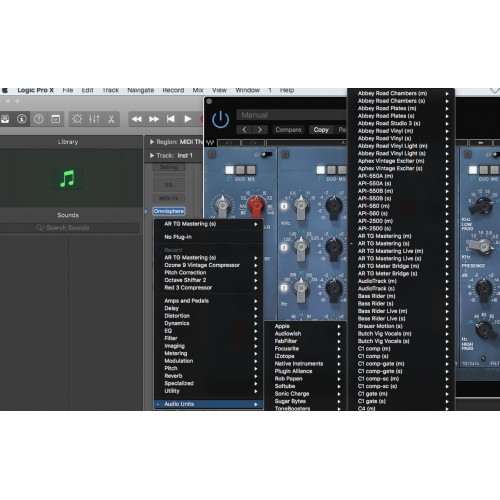Open the File menu
Screen dimensions: 500x500
point(68,90)
